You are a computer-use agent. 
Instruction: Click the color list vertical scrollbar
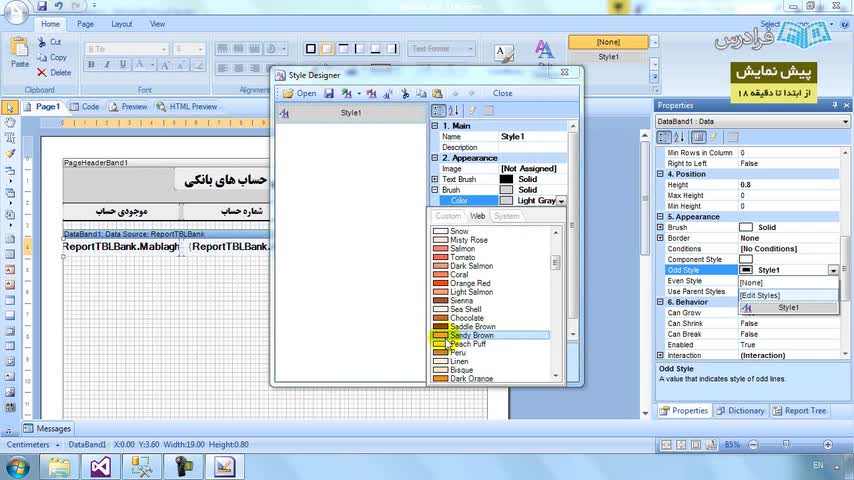(x=556, y=303)
